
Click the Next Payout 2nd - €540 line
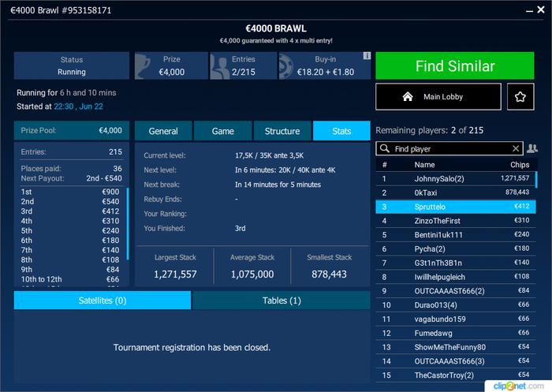(x=72, y=178)
